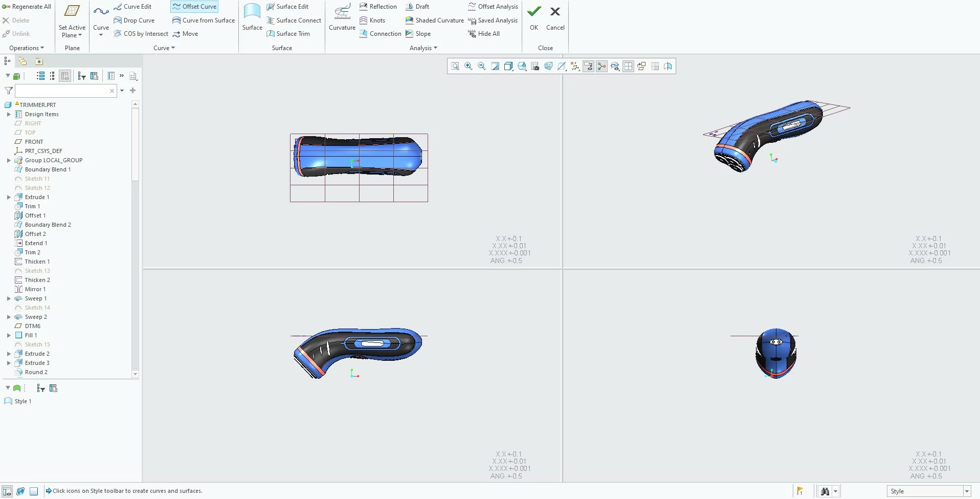Activate the Offset Curve tool

click(194, 7)
